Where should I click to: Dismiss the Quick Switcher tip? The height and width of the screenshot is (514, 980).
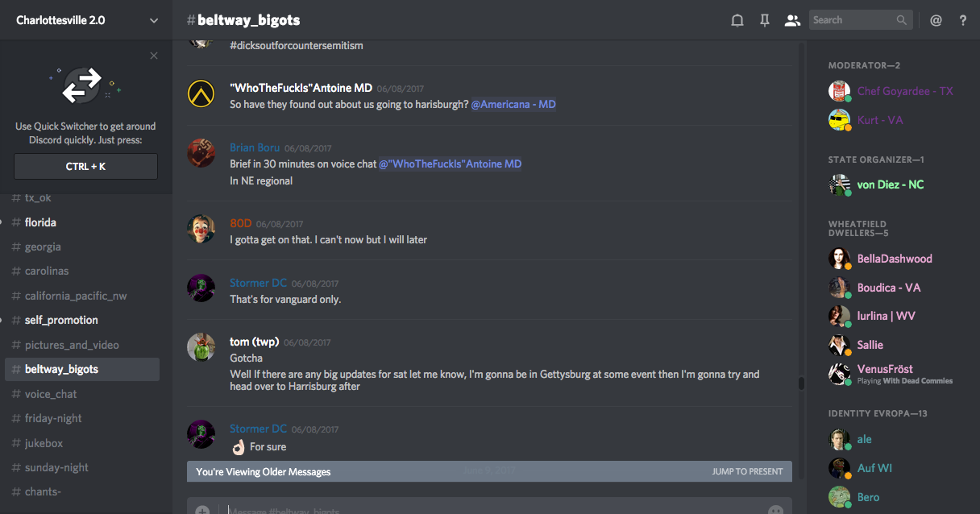[x=154, y=56]
